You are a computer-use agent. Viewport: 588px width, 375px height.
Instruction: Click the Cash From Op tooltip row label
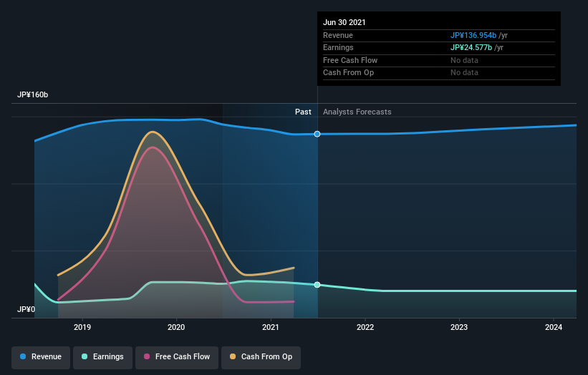point(348,73)
